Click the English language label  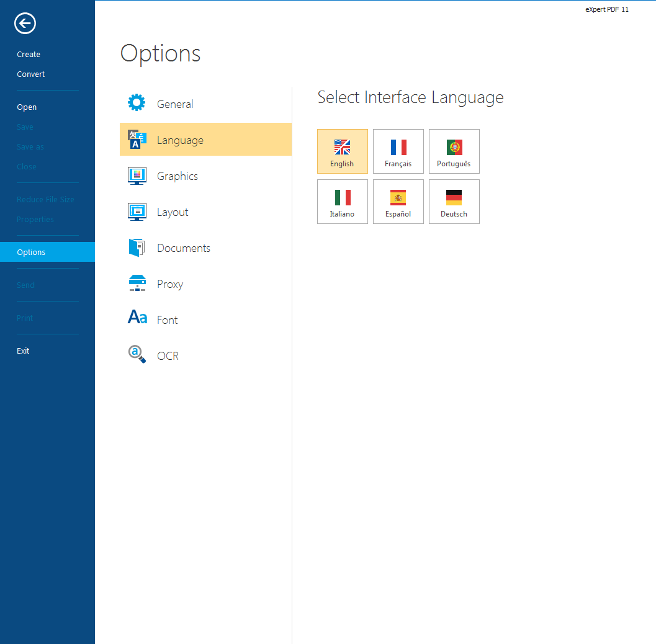click(342, 164)
